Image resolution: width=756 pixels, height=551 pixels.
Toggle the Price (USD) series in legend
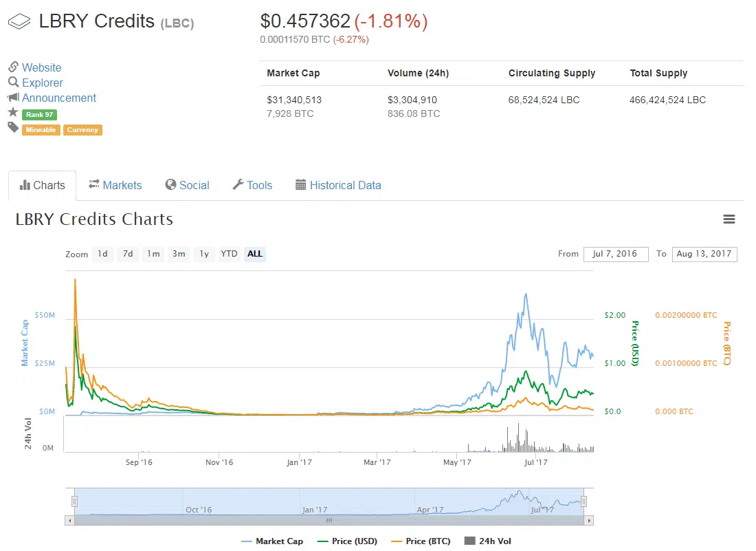pyautogui.click(x=348, y=541)
